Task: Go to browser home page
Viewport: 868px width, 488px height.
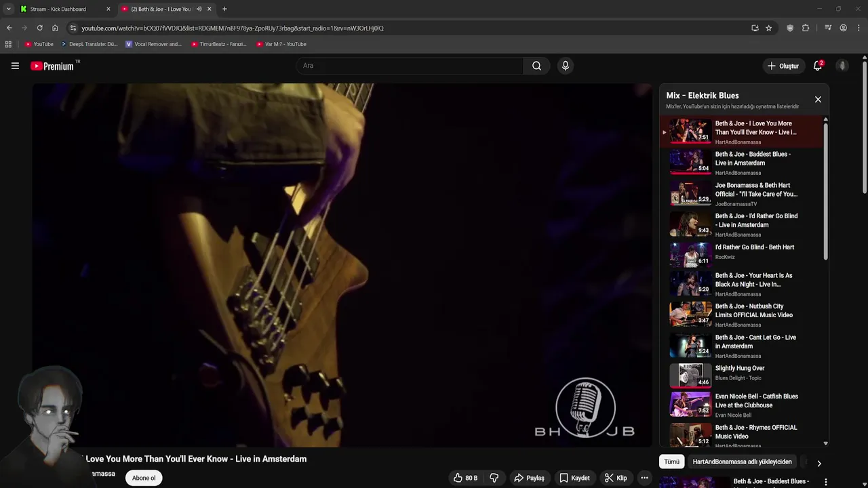Action: [55, 28]
